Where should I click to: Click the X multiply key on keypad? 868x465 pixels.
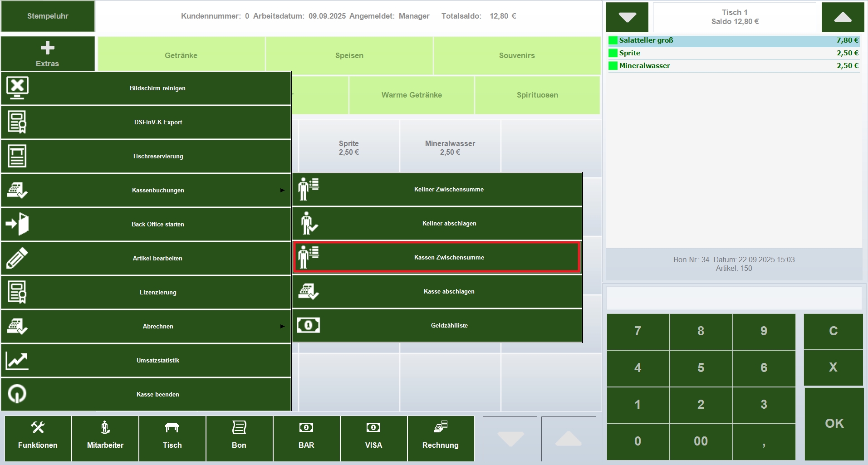(833, 367)
